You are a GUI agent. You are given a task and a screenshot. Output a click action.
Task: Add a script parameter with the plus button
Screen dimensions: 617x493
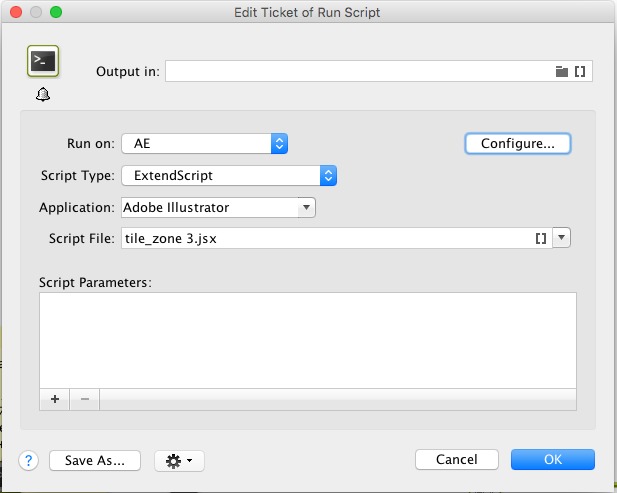click(x=54, y=399)
